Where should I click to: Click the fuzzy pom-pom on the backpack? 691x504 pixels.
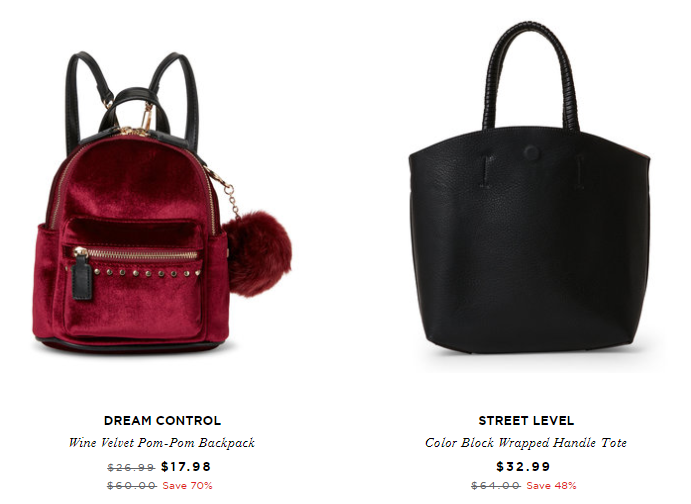[257, 253]
